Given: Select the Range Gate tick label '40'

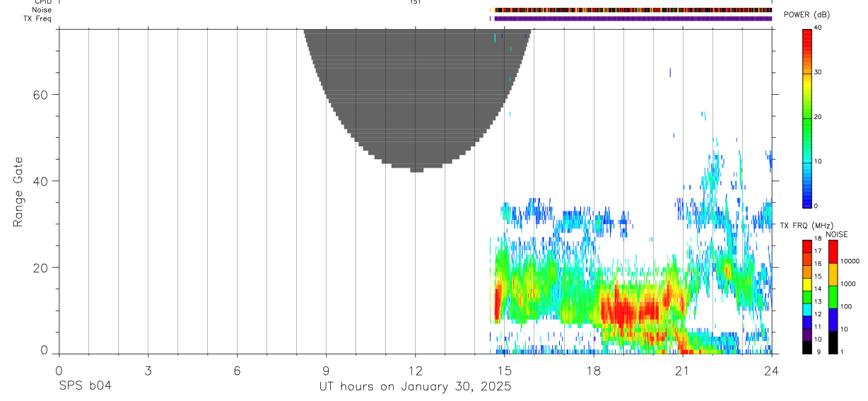Looking at the screenshot, I should 39,182.
